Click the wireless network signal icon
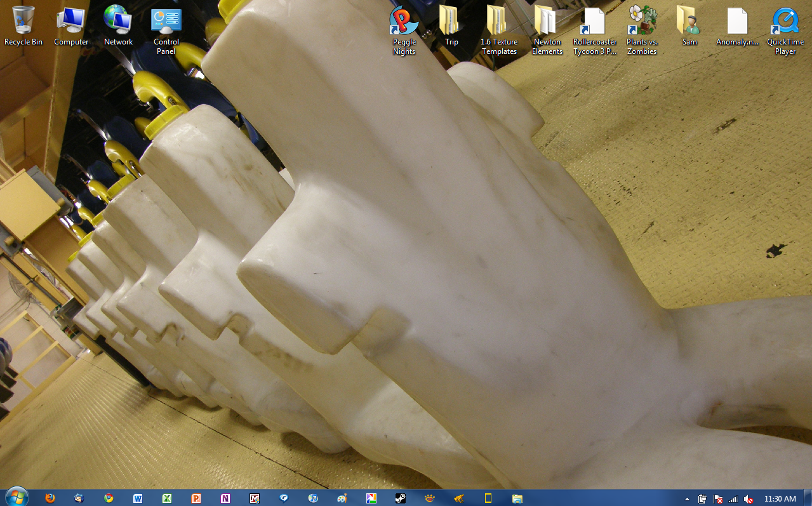Screen dimensions: 812x506 tap(733, 499)
